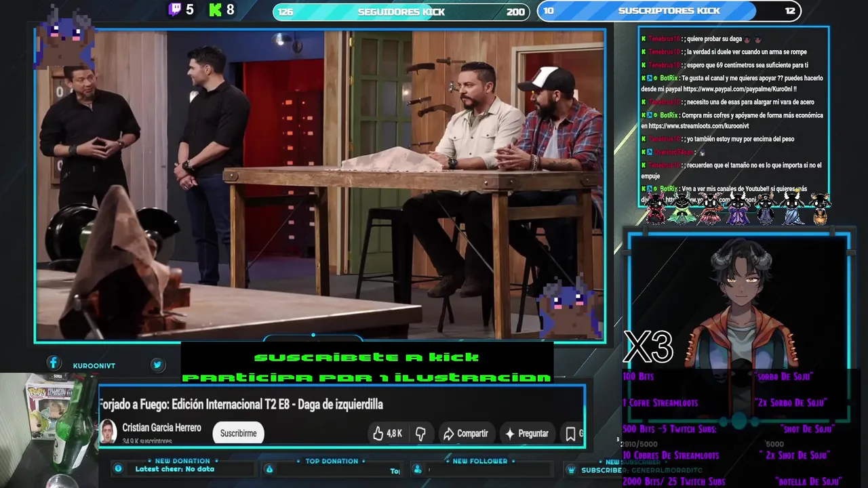Click the "10 Cofres De Streamloots" entry

coord(671,455)
